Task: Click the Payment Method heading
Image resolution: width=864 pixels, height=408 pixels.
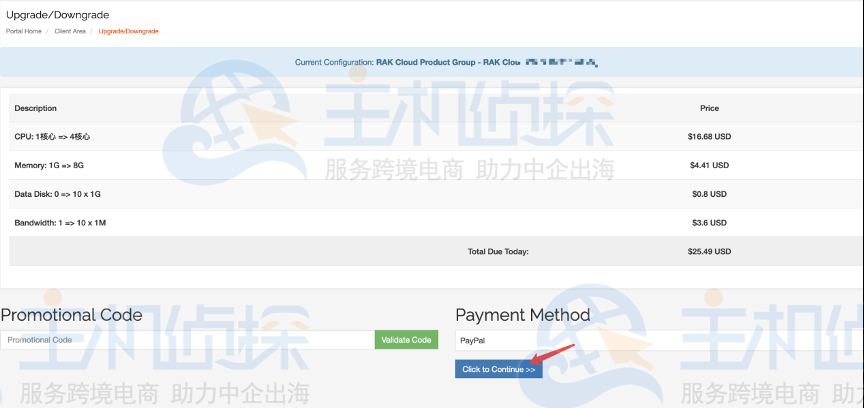Action: coord(522,315)
